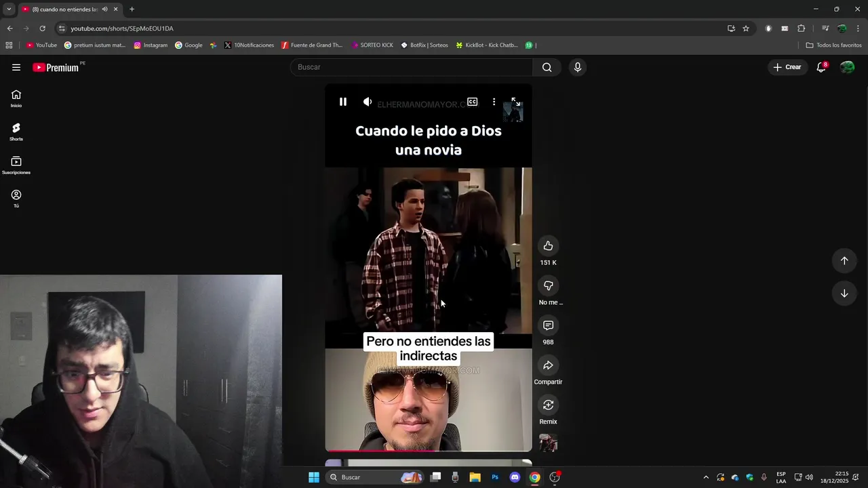Image resolution: width=868 pixels, height=488 pixels.
Task: Open the 10Notificaciones bookmark
Action: coord(249,45)
